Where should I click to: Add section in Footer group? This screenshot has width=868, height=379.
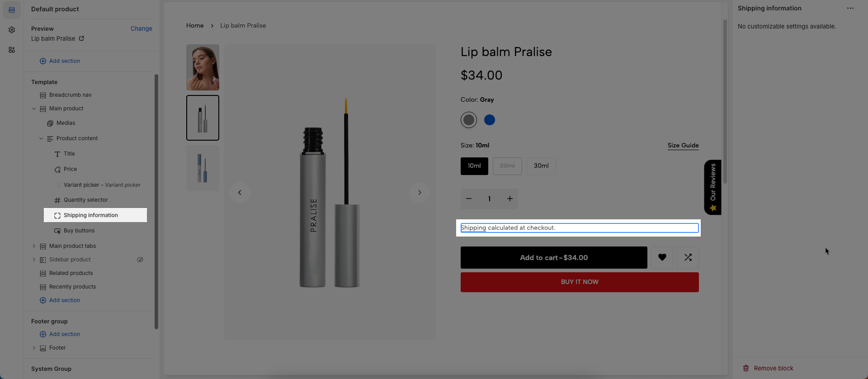click(60, 334)
